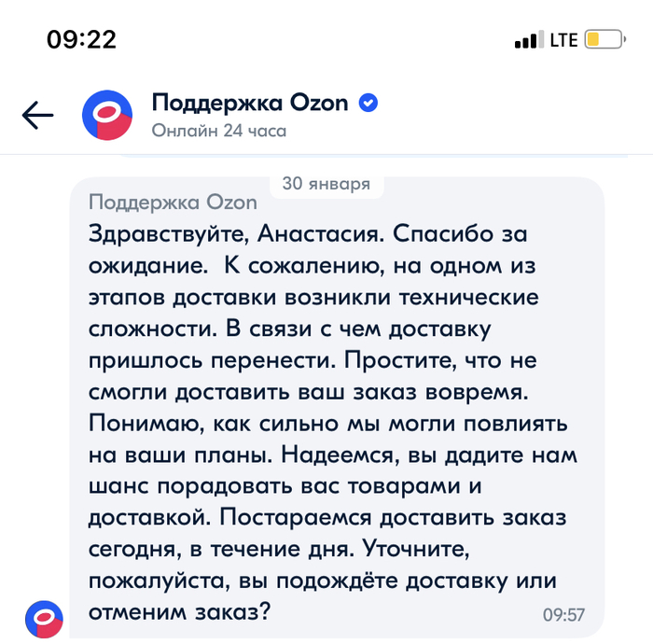Tap the "30 января" date chip
The width and height of the screenshot is (653, 644).
point(326,184)
